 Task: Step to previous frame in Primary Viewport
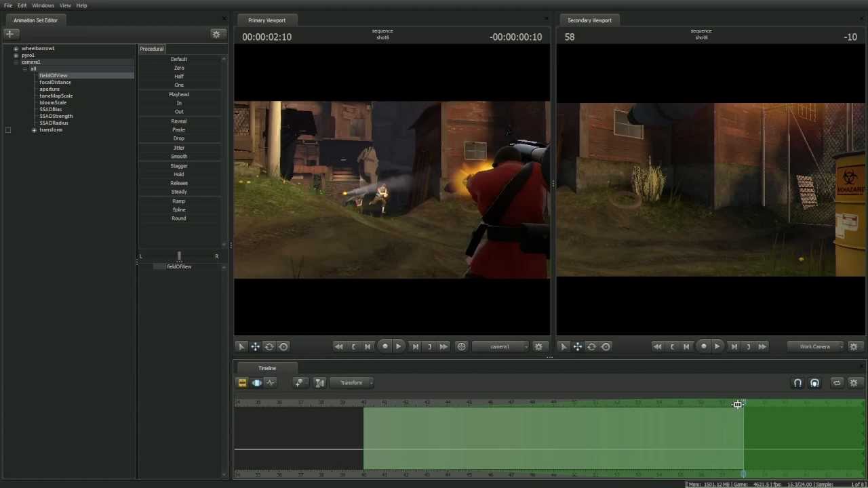click(367, 346)
